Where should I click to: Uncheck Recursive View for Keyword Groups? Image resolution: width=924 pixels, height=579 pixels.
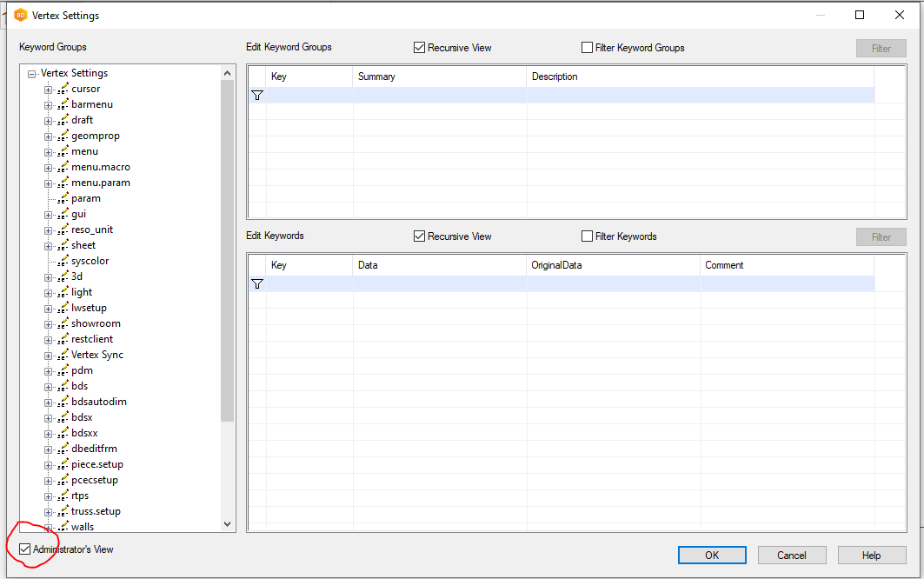click(420, 48)
